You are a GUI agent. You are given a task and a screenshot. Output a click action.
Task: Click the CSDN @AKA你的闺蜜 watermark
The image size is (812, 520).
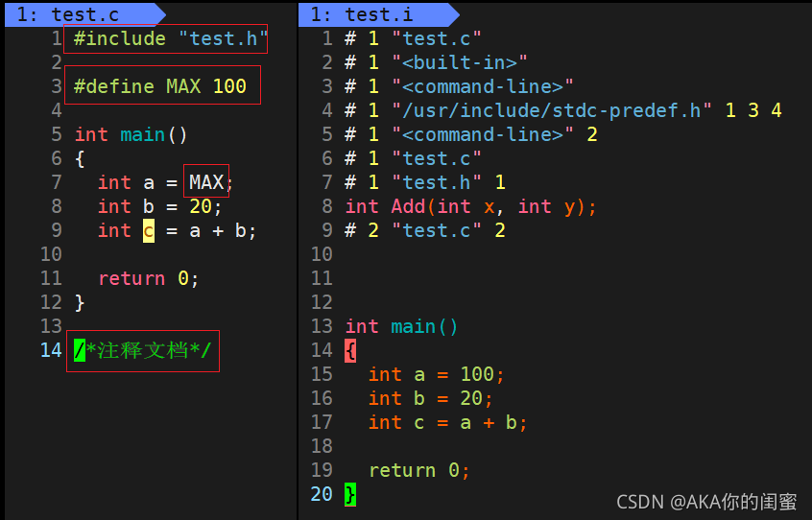pyautogui.click(x=705, y=501)
